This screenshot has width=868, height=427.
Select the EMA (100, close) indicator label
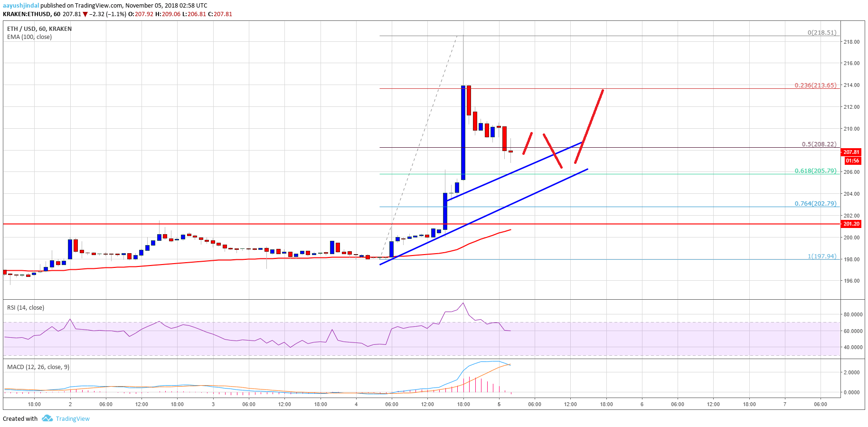pyautogui.click(x=29, y=37)
